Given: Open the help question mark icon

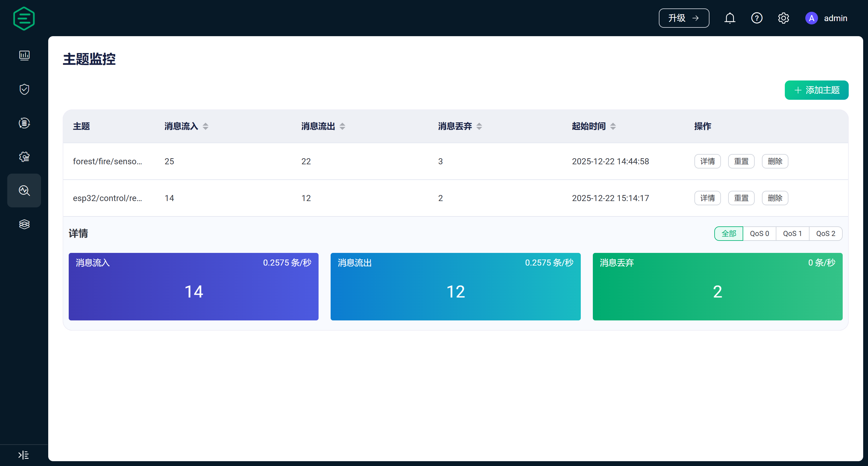Looking at the screenshot, I should 756,18.
